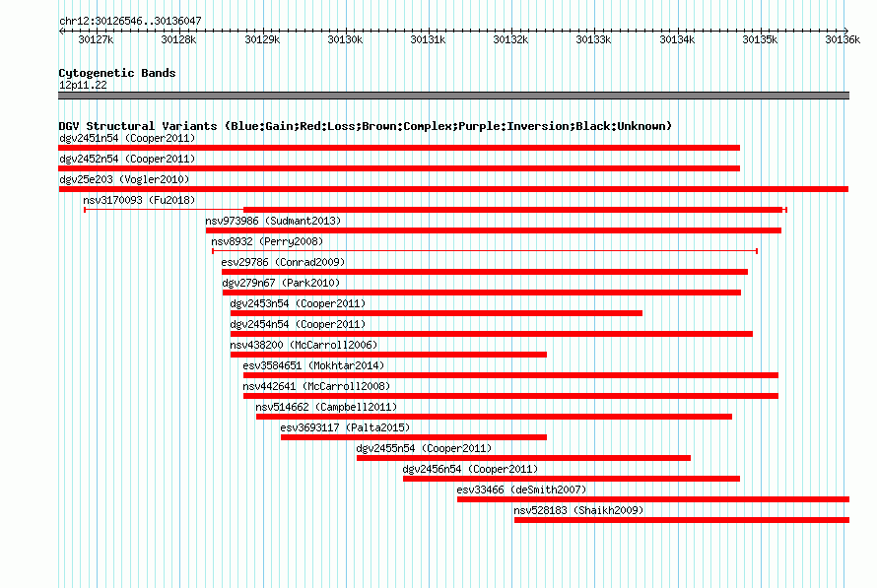
Task: Click the 30129k ruler tick label
Action: click(262, 39)
